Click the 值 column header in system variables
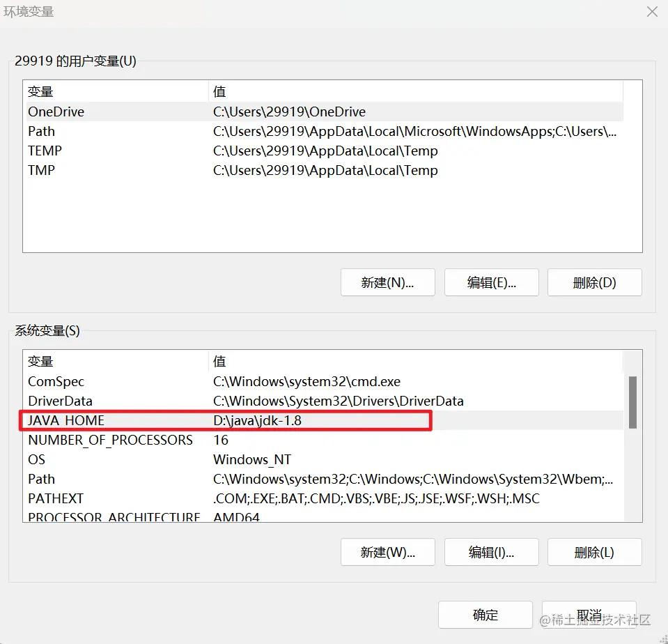Screen dimensions: 668x644 416,362
